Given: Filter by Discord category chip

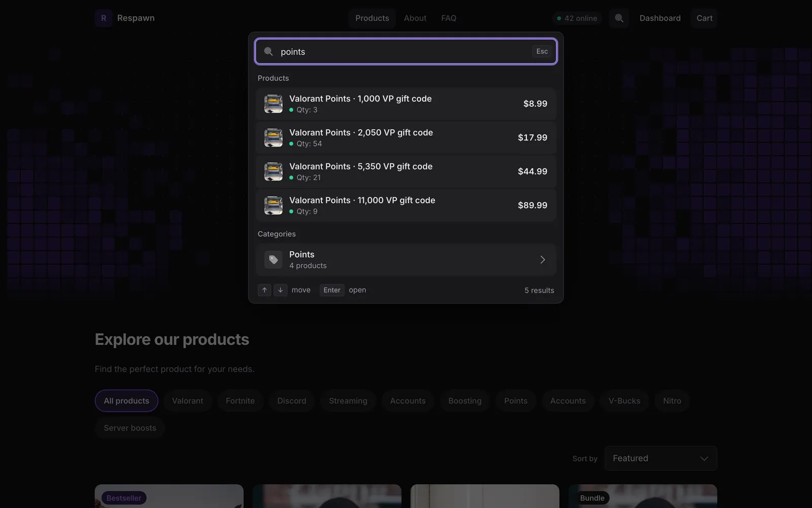Looking at the screenshot, I should [x=292, y=401].
